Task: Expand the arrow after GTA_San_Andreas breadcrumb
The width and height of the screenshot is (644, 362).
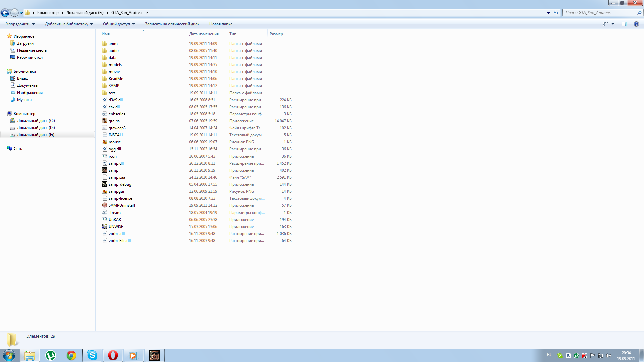Action: [147, 13]
